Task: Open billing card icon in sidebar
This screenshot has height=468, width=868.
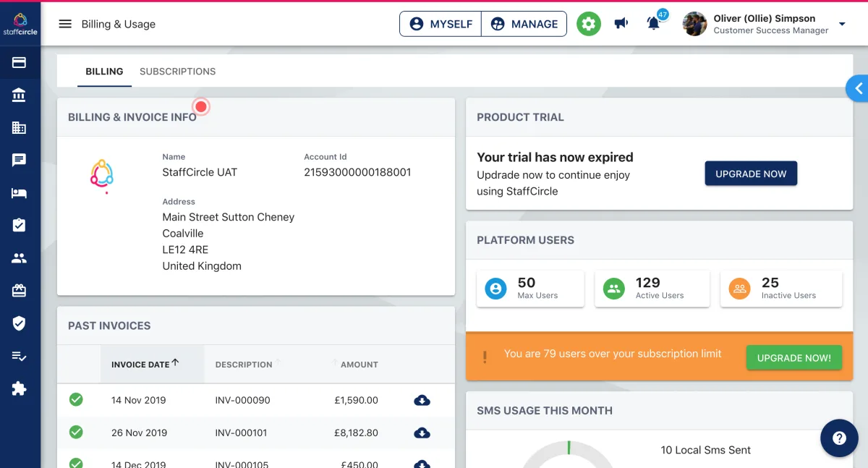Action: tap(20, 63)
